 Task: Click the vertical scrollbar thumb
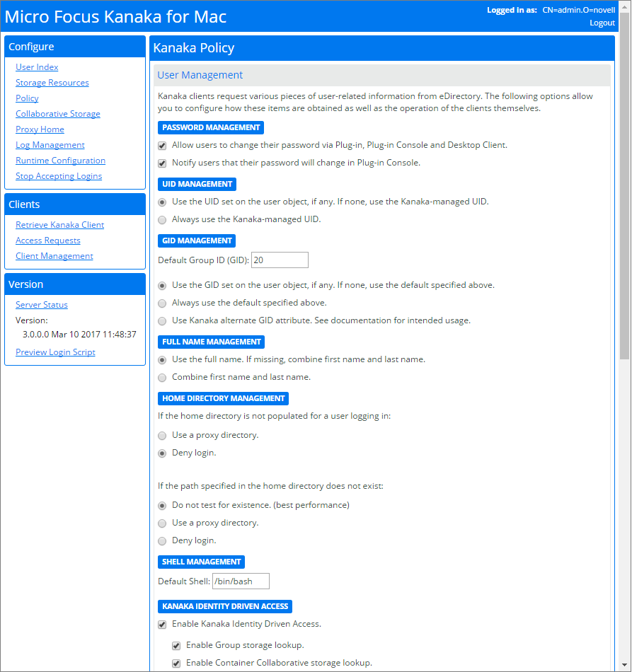coord(625,187)
